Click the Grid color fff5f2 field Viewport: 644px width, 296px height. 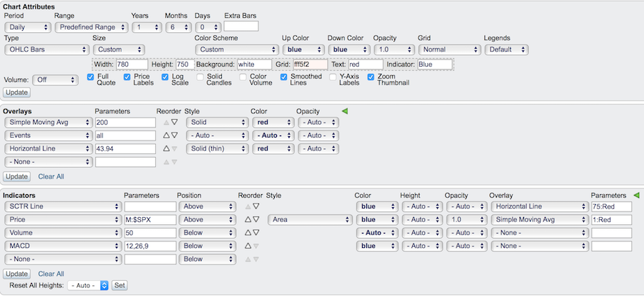pyautogui.click(x=309, y=65)
